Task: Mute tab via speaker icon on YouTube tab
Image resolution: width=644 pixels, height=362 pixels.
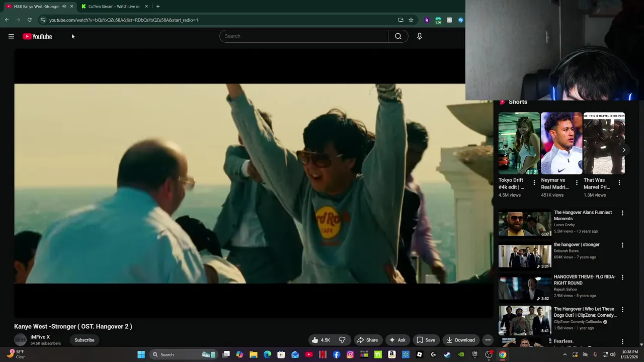Action: tap(64, 7)
